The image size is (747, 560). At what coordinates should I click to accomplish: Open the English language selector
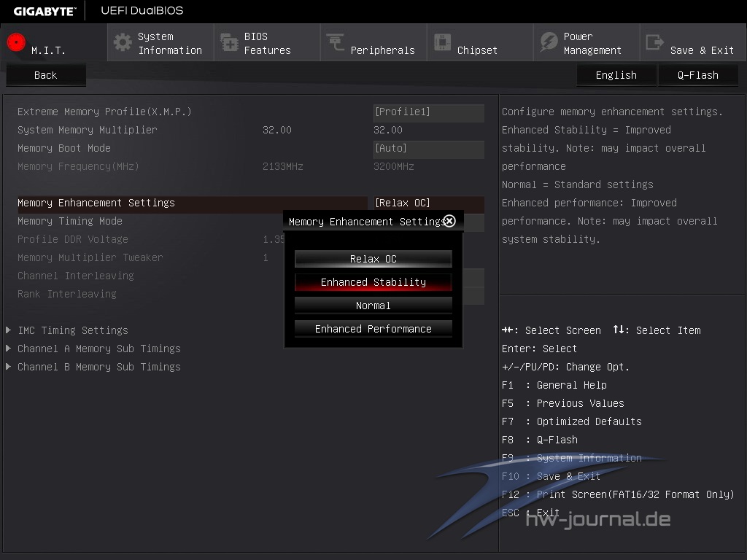616,75
